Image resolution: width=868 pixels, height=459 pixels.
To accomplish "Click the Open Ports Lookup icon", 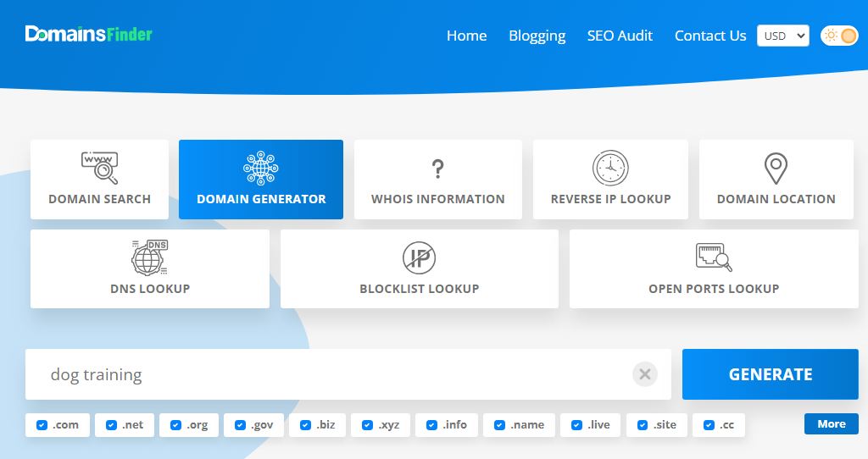I will (x=713, y=257).
